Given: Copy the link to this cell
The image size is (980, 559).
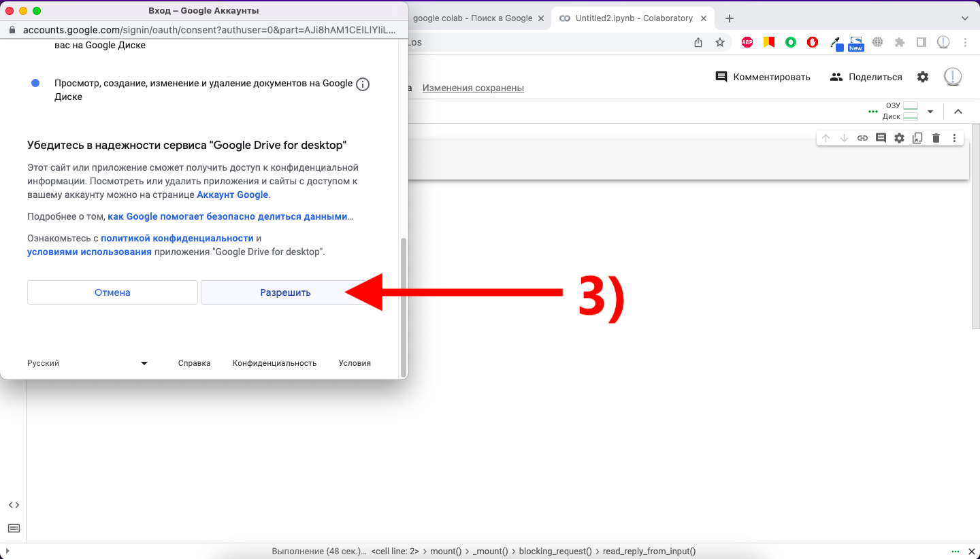Looking at the screenshot, I should coord(862,138).
